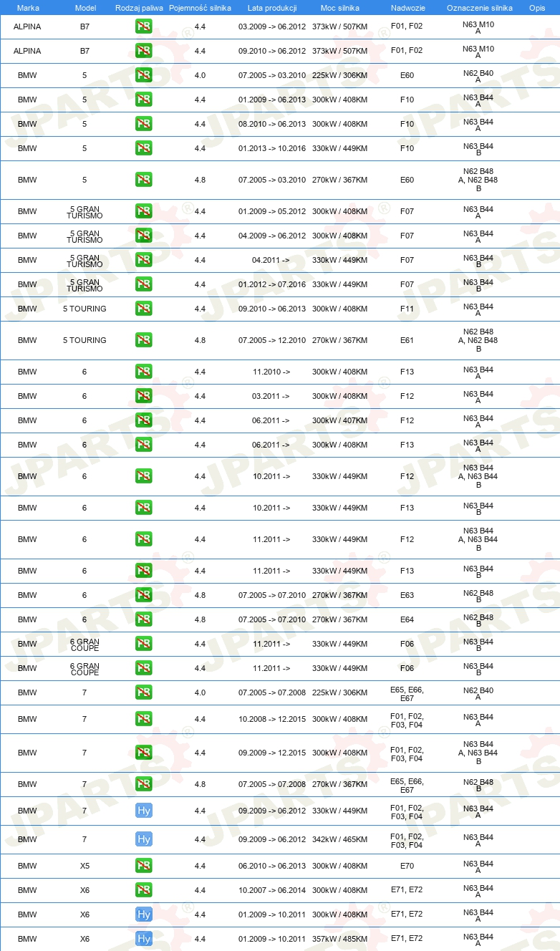Image resolution: width=560 pixels, height=951 pixels.
Task: Click hybrid Hy icon in X6 300kW row
Action: click(x=143, y=915)
